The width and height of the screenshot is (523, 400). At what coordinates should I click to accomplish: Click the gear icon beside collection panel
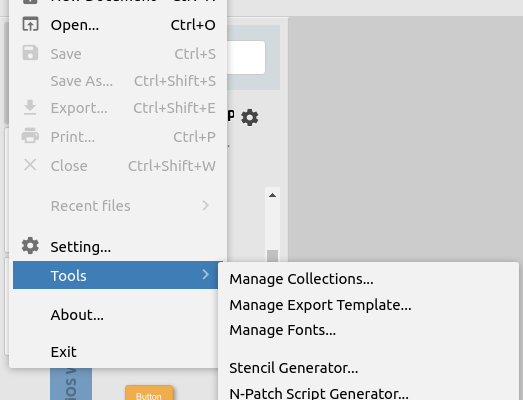pyautogui.click(x=250, y=117)
